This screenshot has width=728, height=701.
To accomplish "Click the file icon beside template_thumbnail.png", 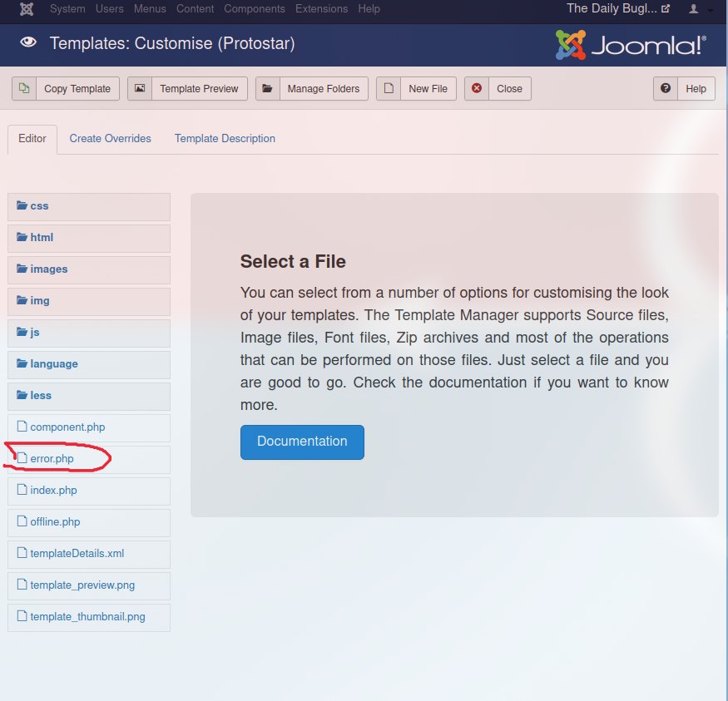I will 22,615.
